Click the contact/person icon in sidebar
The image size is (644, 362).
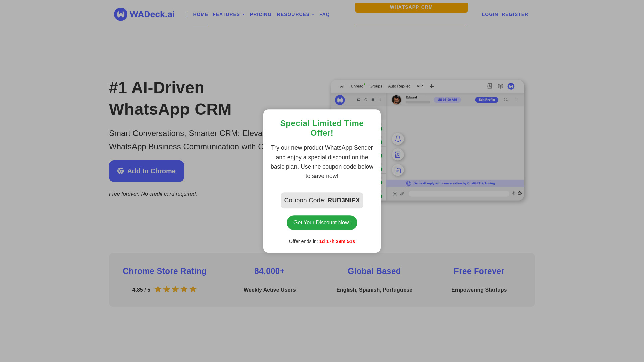coord(397,154)
